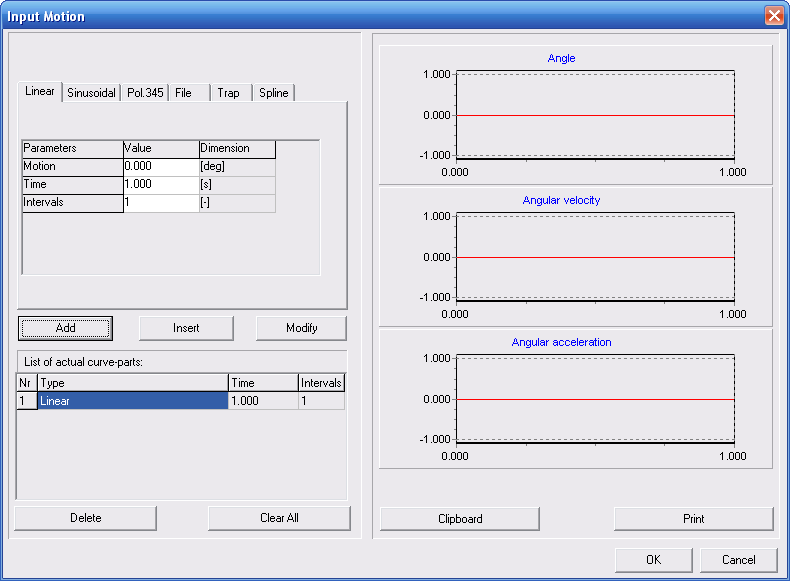This screenshot has height=581, width=790.
Task: Select the Pol.345 tab
Action: pyautogui.click(x=145, y=93)
